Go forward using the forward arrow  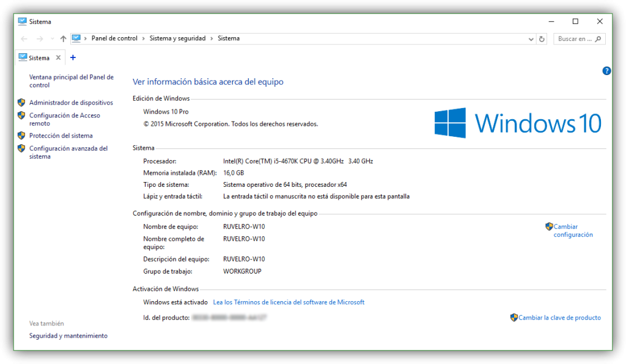tap(40, 38)
